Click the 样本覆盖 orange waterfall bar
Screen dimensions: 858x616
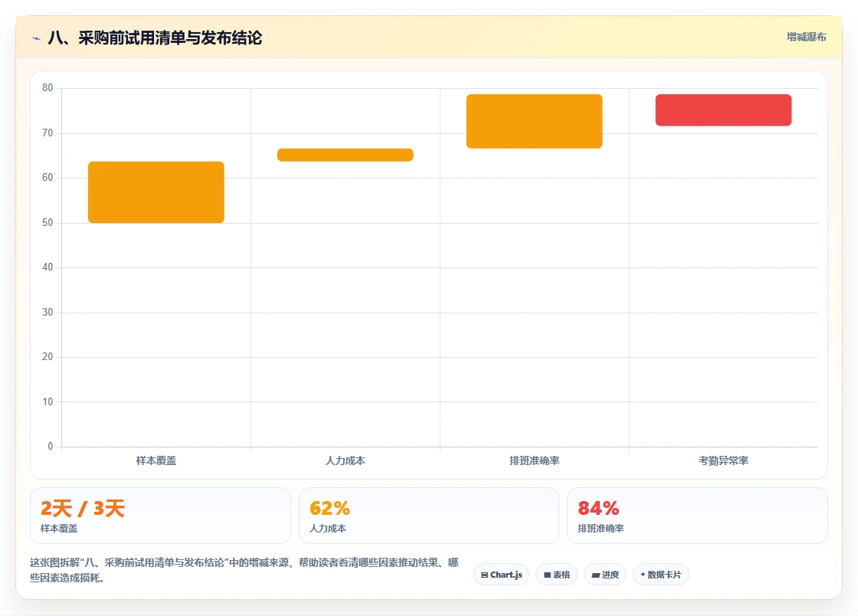(156, 192)
